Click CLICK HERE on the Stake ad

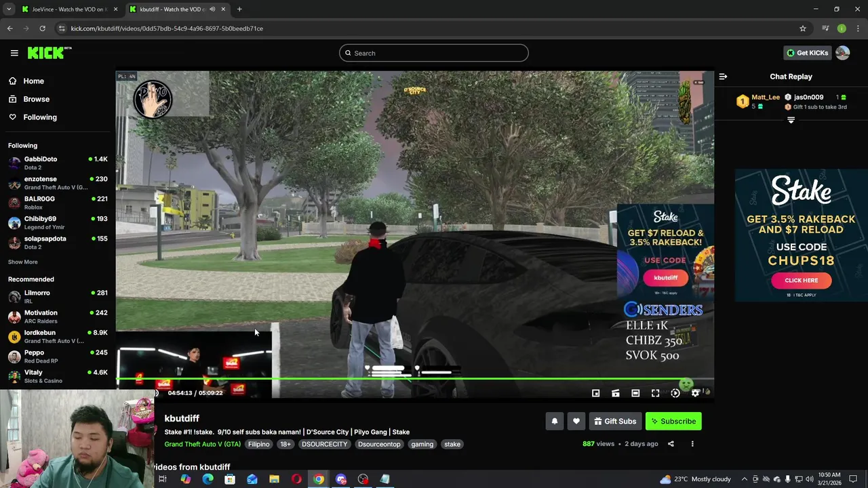coord(801,280)
